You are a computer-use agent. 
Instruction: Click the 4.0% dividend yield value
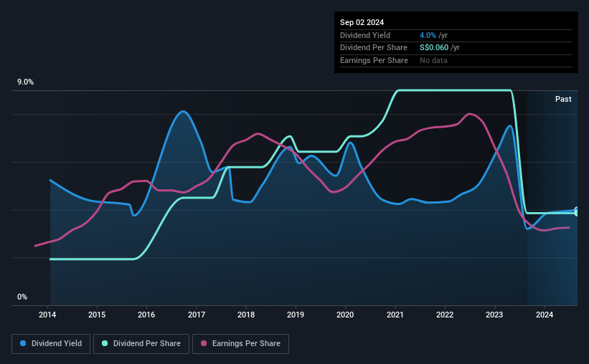tap(428, 35)
